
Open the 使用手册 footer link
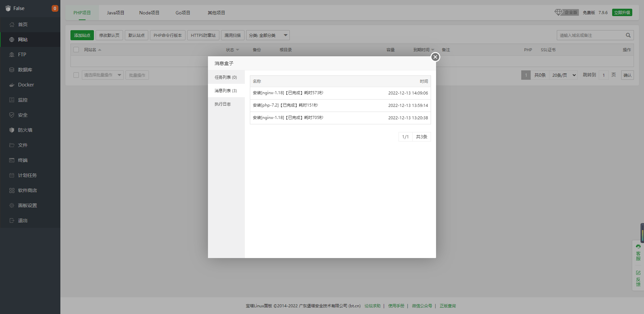click(x=396, y=306)
